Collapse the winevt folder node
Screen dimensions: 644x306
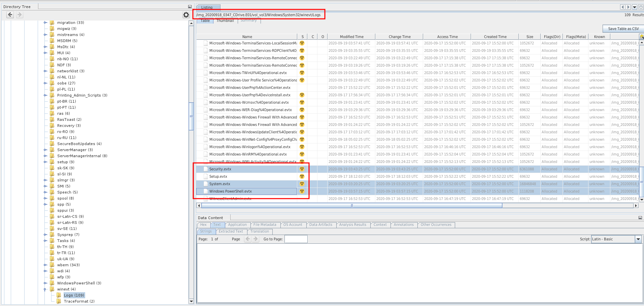pos(45,289)
